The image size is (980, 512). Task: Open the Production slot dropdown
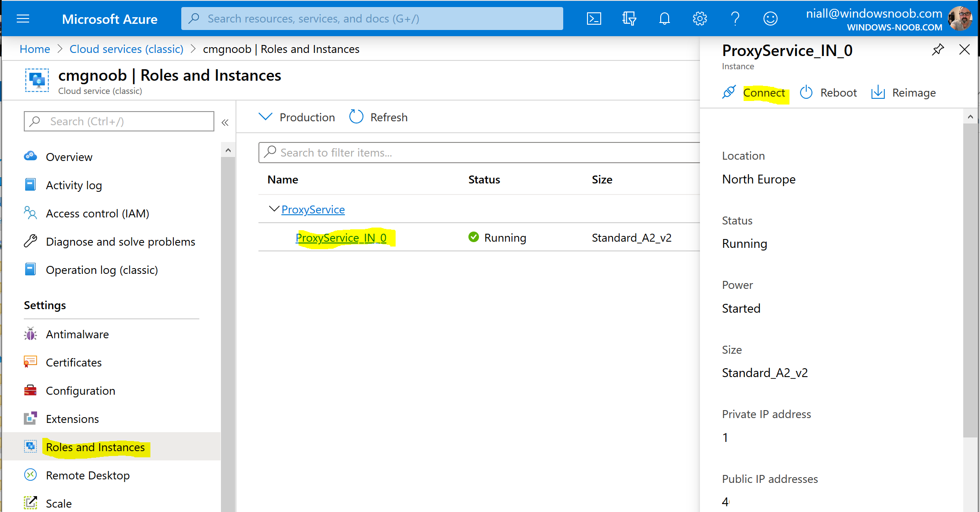coord(297,117)
